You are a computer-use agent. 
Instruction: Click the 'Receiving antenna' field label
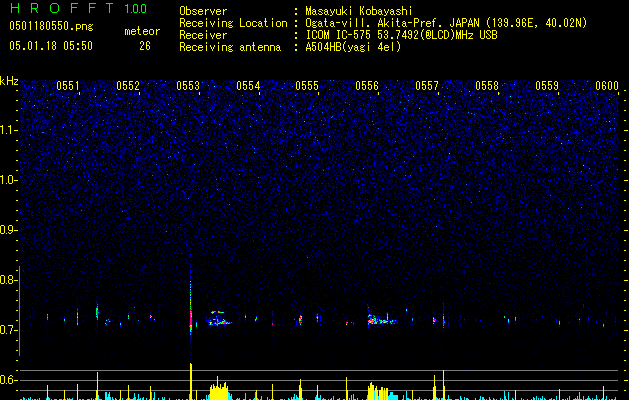point(230,47)
